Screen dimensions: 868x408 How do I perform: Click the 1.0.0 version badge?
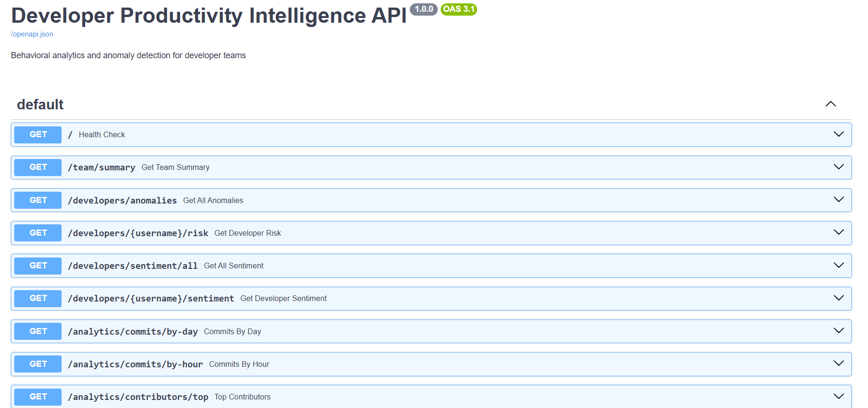[424, 9]
